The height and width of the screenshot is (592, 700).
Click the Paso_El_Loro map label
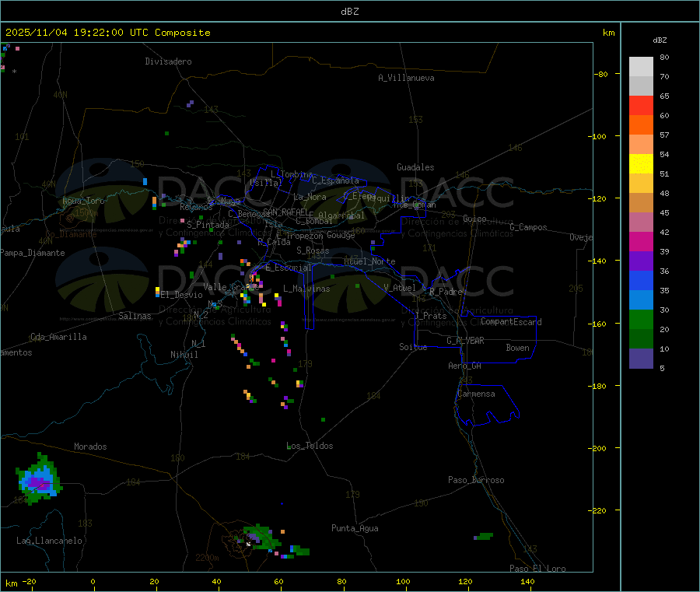click(x=537, y=569)
